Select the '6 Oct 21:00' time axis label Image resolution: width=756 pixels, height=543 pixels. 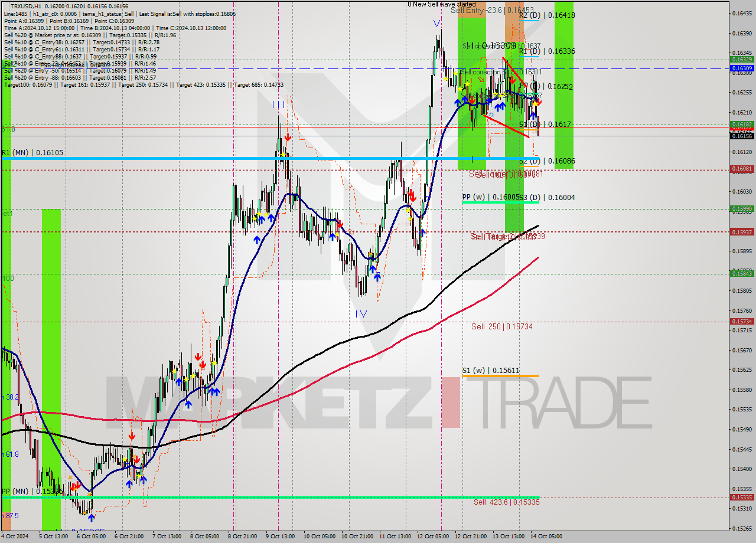coord(129,537)
